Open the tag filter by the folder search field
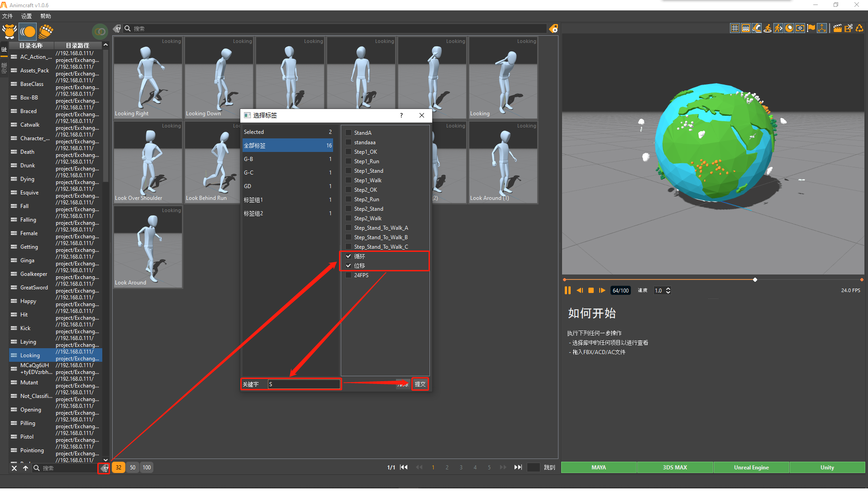The width and height of the screenshot is (868, 492). pos(104,468)
